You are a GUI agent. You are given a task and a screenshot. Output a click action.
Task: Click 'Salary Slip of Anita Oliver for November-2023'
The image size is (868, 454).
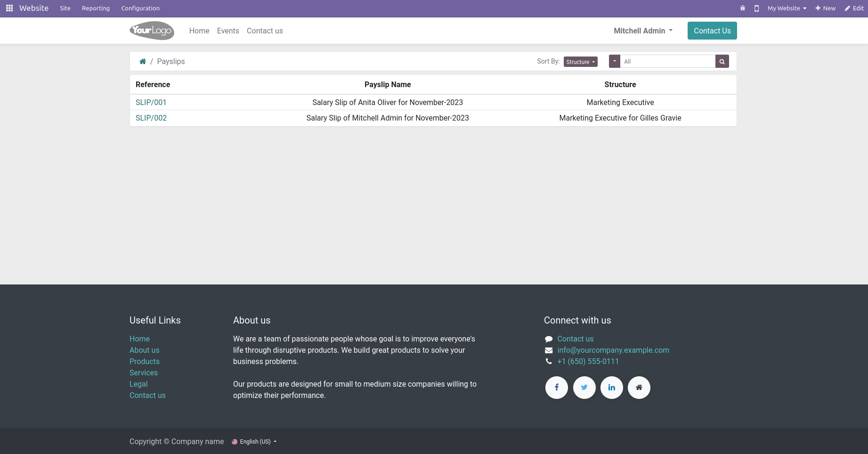[388, 102]
